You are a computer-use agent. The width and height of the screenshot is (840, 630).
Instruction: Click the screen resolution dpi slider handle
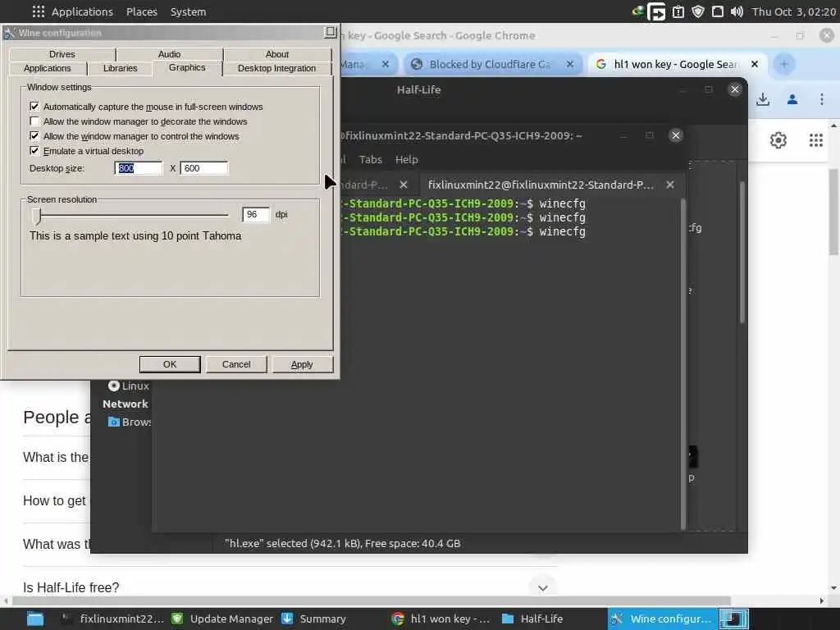pyautogui.click(x=36, y=216)
